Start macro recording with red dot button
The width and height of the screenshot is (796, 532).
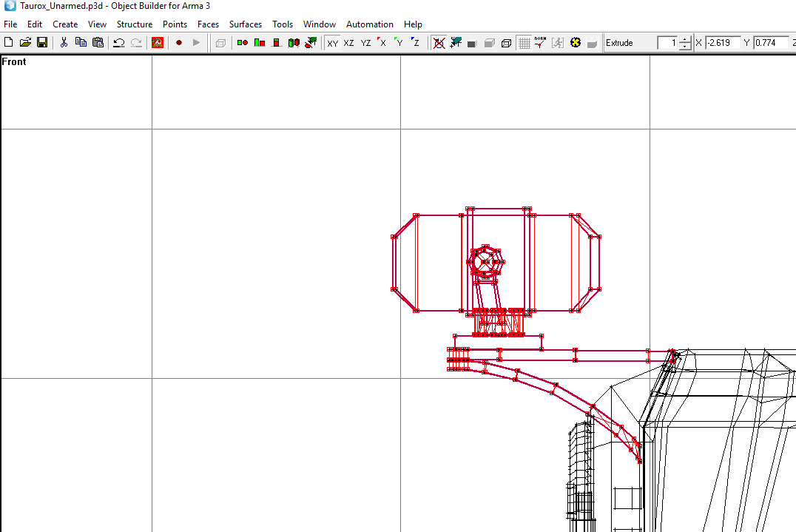coord(179,43)
